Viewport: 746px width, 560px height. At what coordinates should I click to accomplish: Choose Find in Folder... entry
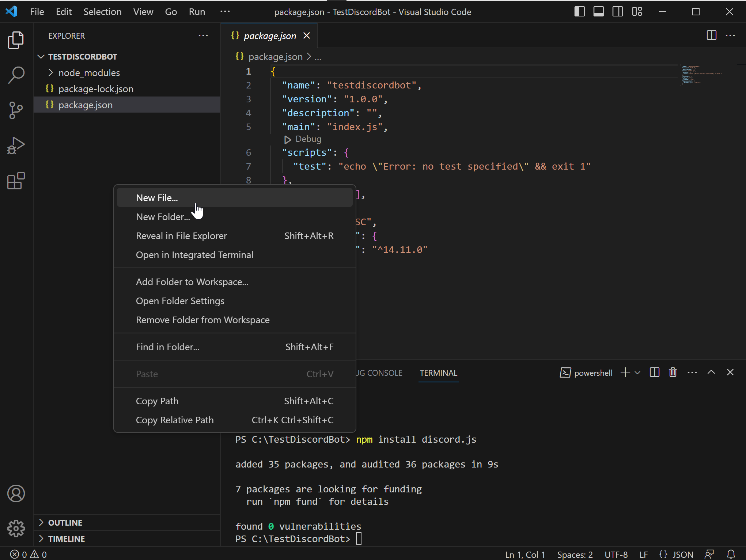pyautogui.click(x=235, y=347)
